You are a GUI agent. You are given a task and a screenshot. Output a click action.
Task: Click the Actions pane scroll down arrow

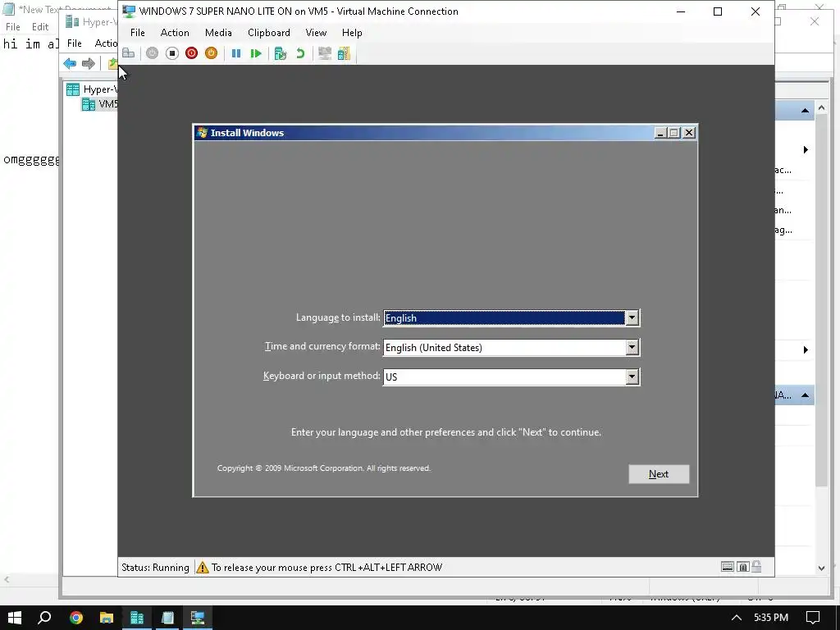(822, 568)
